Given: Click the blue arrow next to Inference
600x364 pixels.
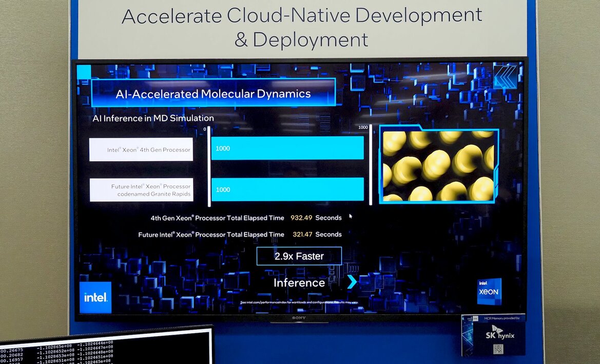Looking at the screenshot, I should (352, 282).
